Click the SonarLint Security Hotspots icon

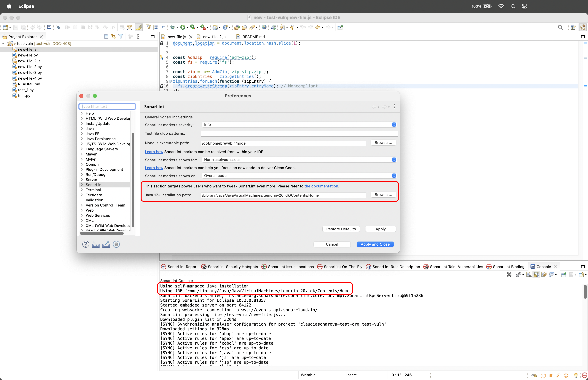[x=204, y=267]
